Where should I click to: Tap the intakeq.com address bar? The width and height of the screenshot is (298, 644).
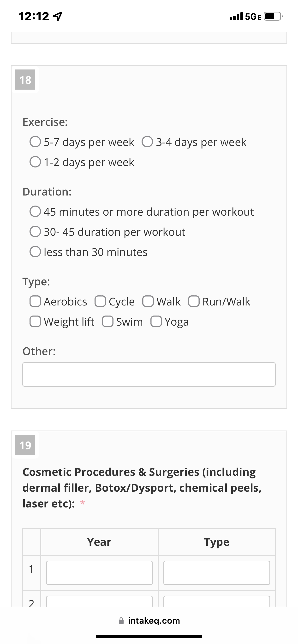[149, 621]
